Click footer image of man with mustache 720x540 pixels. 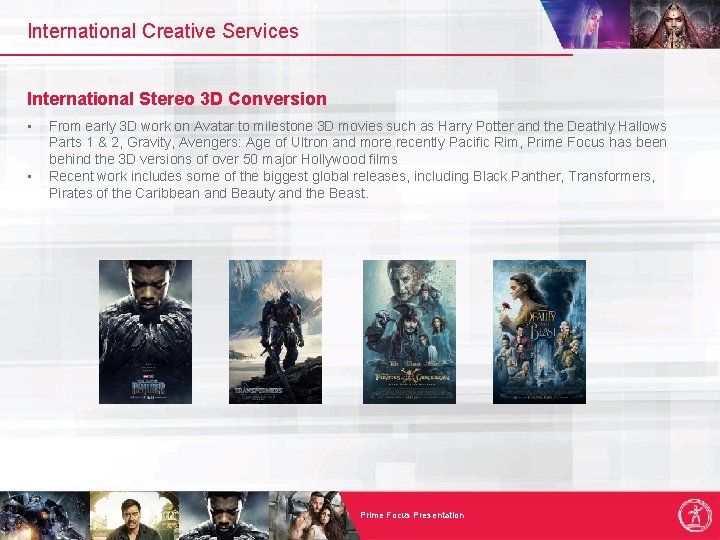pyautogui.click(x=134, y=516)
